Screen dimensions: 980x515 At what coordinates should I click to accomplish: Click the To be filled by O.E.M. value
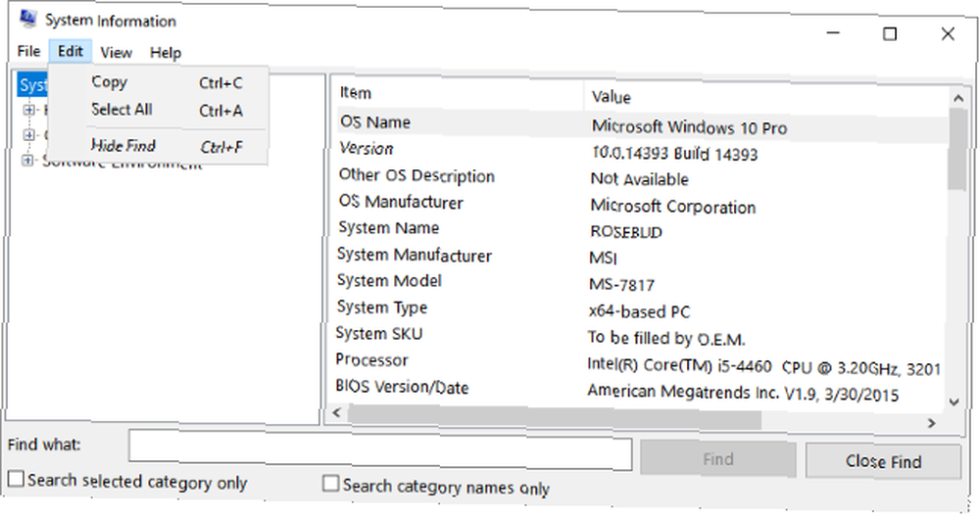tap(666, 339)
